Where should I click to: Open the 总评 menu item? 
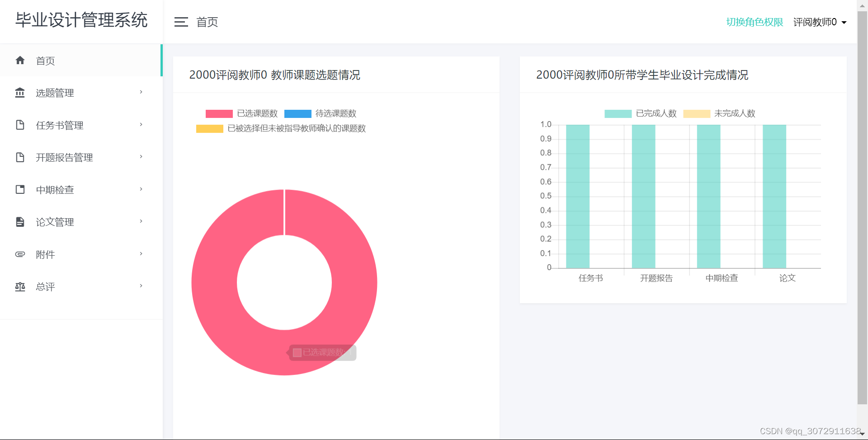pyautogui.click(x=81, y=286)
